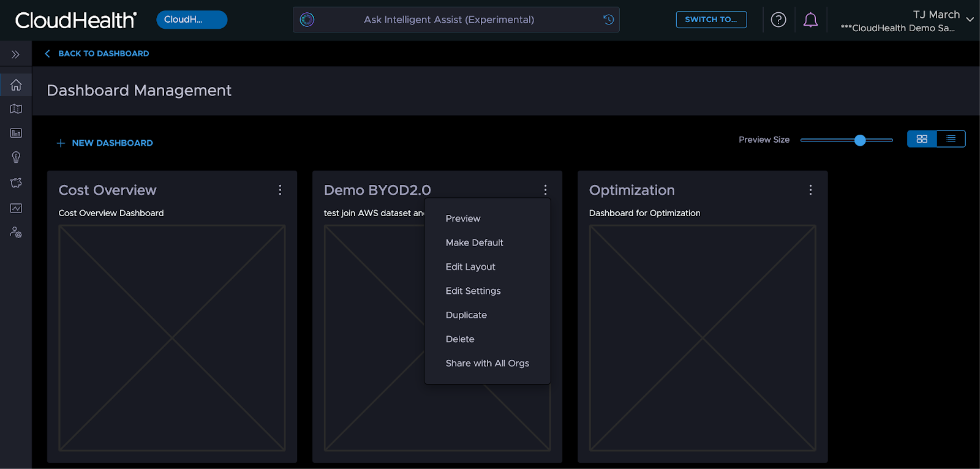Open the piggy bank savings icon
Image resolution: width=980 pixels, height=469 pixels.
point(16,182)
